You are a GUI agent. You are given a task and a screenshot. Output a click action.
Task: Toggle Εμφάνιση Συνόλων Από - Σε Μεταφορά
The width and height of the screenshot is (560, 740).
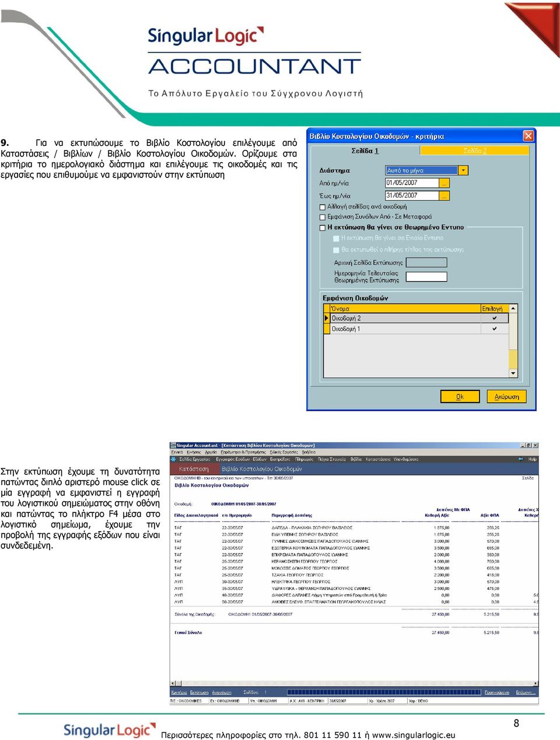click(x=323, y=217)
